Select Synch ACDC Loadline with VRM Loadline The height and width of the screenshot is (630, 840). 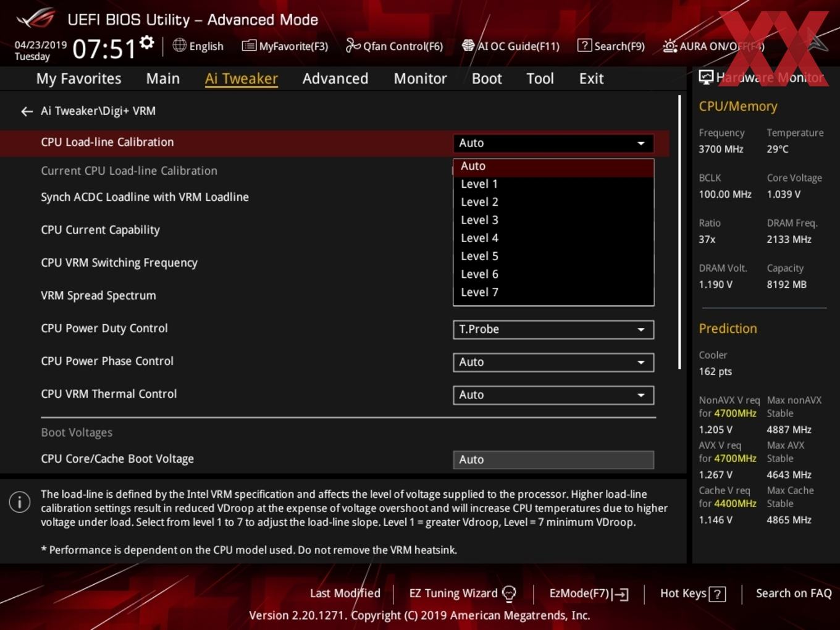click(145, 197)
